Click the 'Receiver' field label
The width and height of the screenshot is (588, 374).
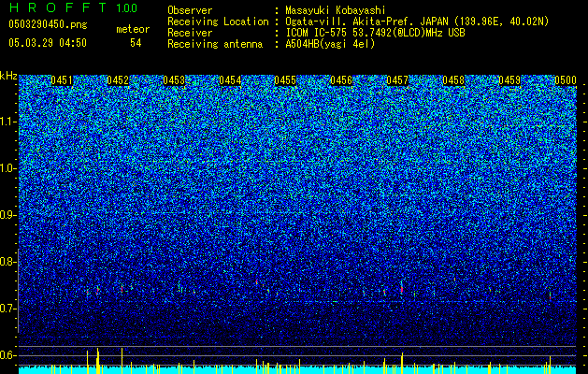[x=190, y=33]
